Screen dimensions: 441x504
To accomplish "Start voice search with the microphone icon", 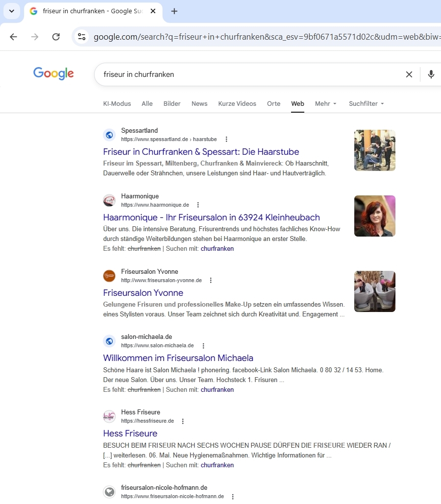I will (431, 74).
